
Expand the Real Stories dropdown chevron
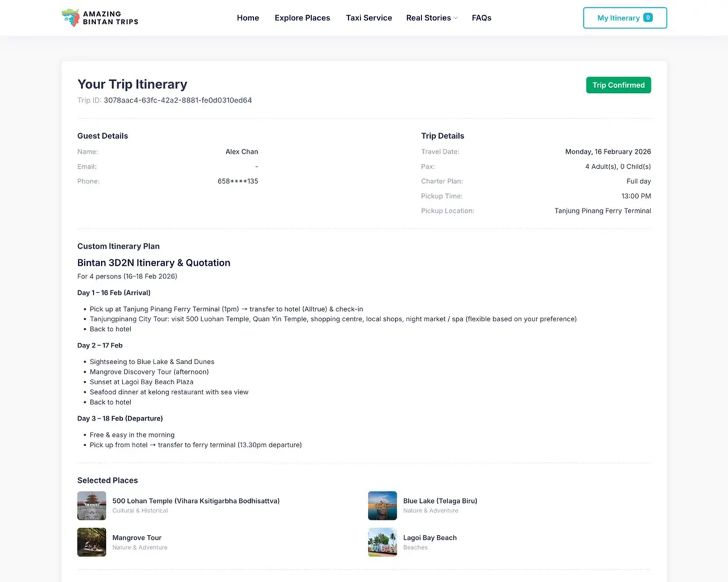(456, 18)
